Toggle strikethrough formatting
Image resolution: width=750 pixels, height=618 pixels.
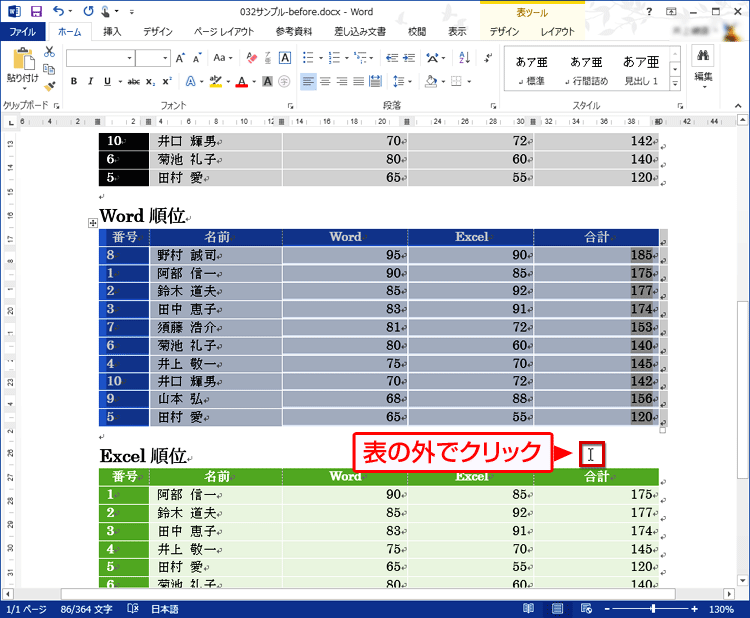133,82
